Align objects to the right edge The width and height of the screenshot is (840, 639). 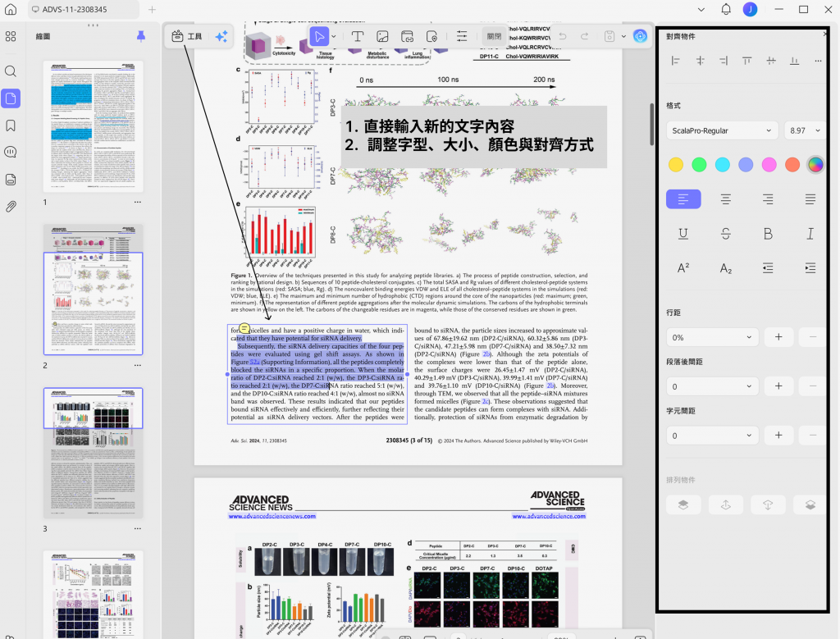coord(724,61)
